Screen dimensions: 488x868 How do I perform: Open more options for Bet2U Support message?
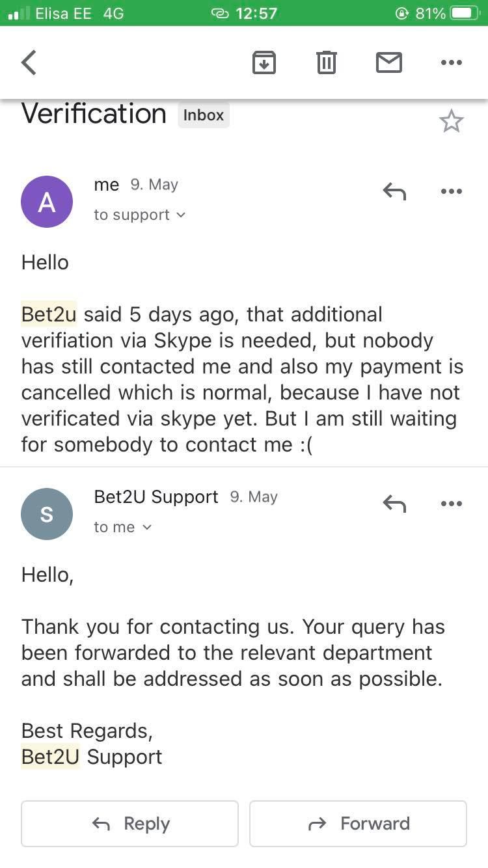point(451,504)
